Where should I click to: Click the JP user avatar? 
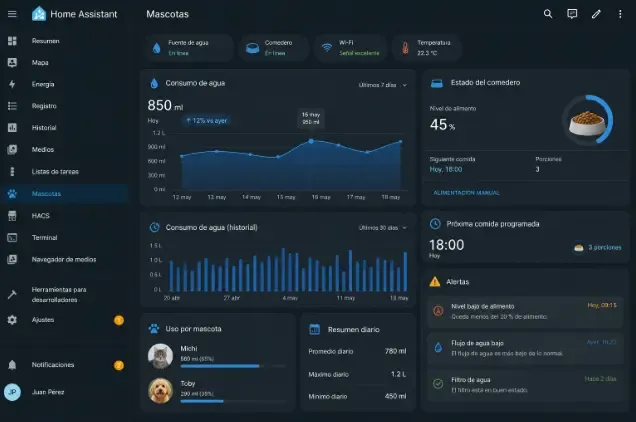point(12,392)
